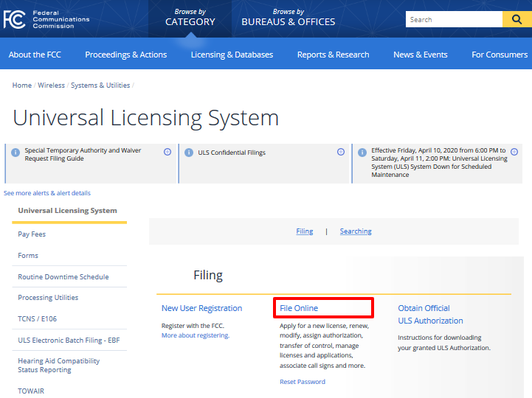Open the File Online link

tap(299, 308)
